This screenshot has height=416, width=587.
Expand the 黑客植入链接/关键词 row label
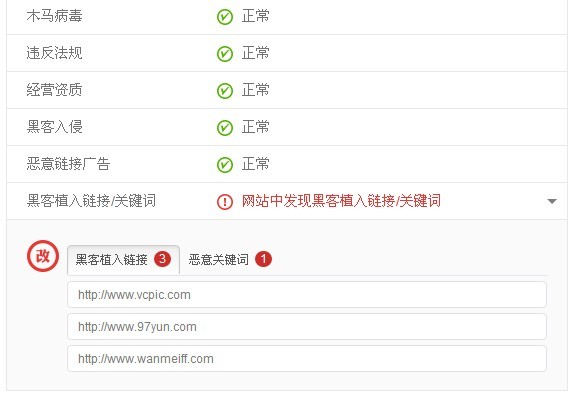91,201
